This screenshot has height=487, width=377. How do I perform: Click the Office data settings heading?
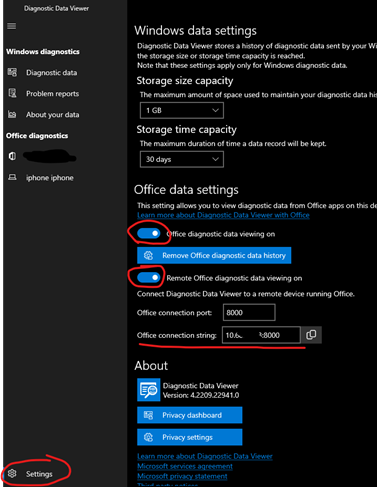pyautogui.click(x=186, y=190)
